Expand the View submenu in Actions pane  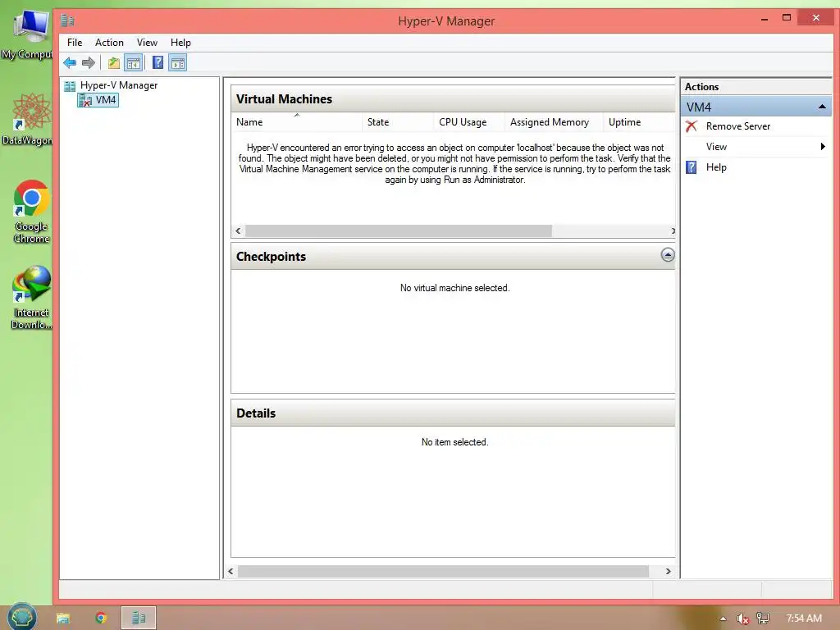(756, 147)
